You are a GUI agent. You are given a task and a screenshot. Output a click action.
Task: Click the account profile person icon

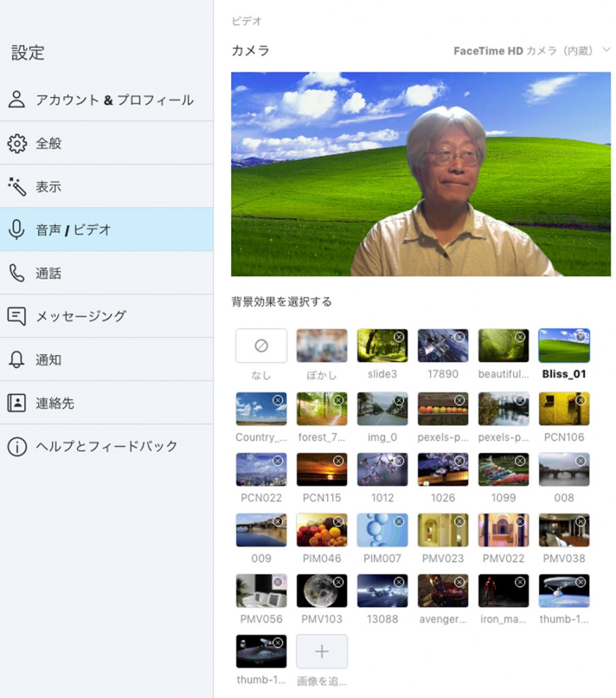pos(16,100)
